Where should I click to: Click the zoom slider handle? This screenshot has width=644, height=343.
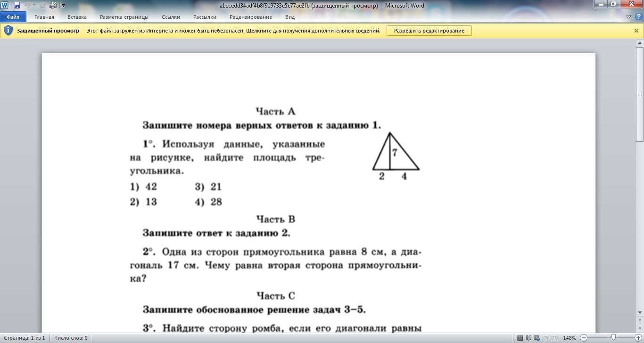tap(613, 338)
